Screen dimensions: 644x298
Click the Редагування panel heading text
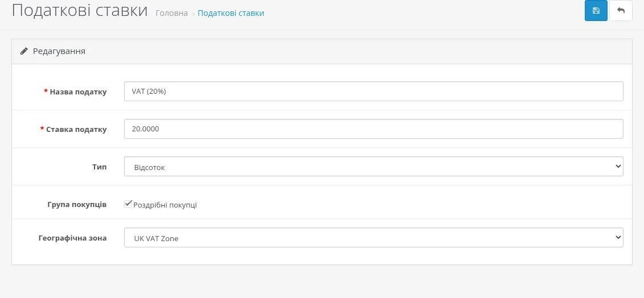point(59,51)
